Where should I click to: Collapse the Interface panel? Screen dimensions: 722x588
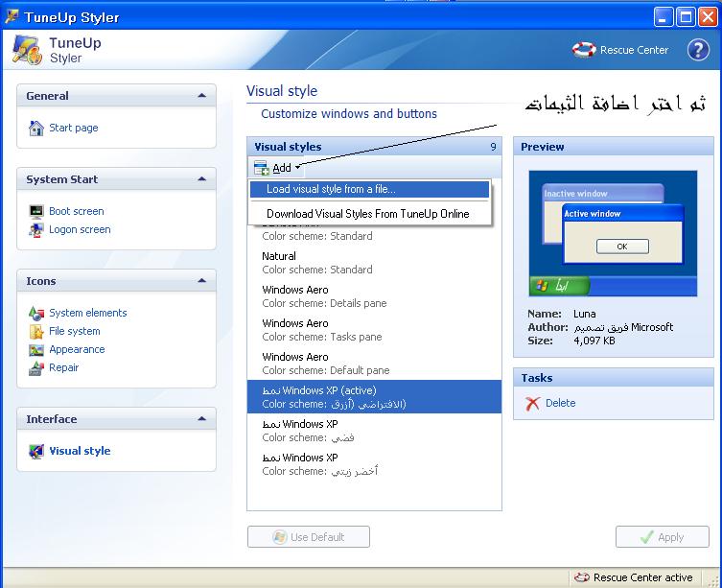(x=201, y=419)
